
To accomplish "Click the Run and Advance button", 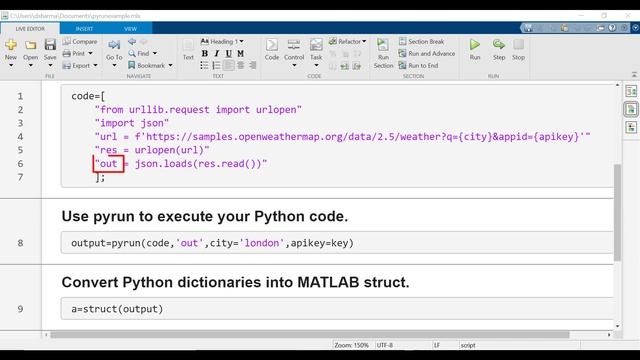I will coord(427,53).
